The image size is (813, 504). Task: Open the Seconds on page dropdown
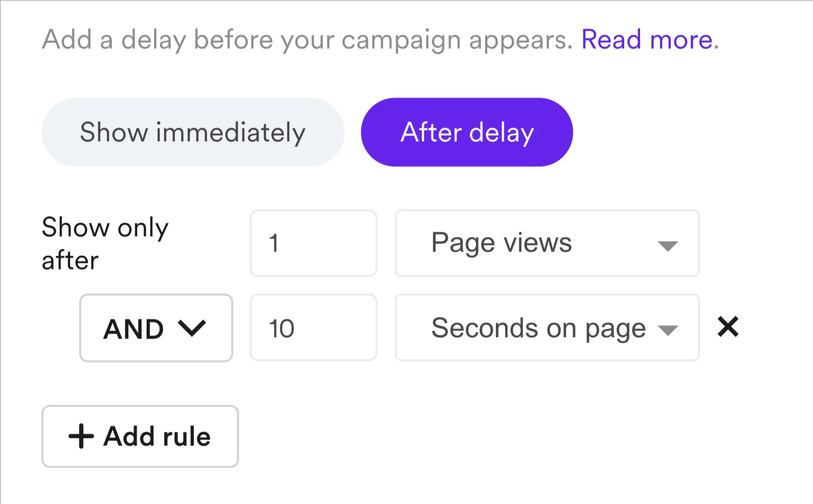click(x=547, y=328)
